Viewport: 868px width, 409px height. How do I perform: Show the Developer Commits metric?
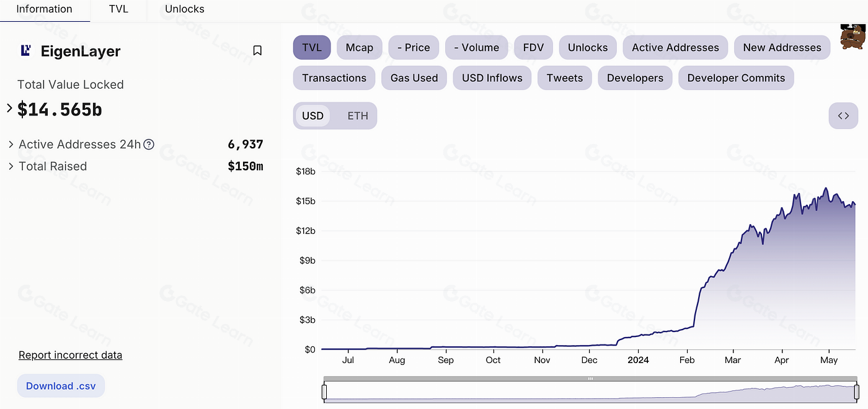coord(736,78)
